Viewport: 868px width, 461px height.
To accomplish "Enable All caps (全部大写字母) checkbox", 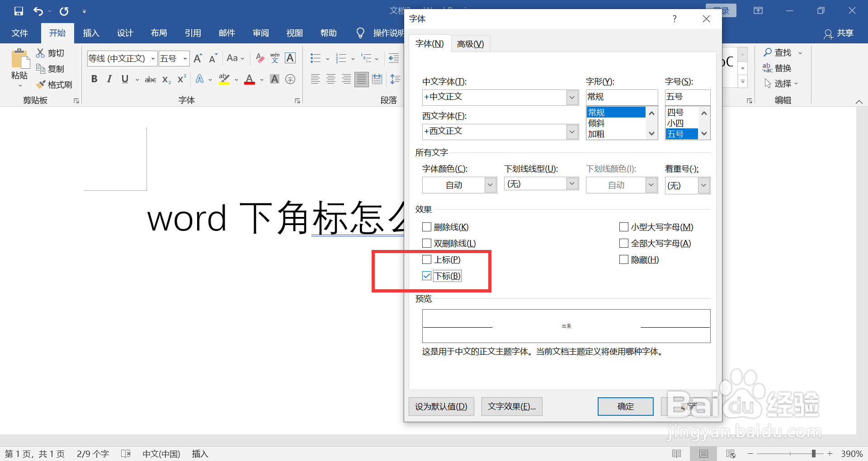I will pyautogui.click(x=624, y=243).
